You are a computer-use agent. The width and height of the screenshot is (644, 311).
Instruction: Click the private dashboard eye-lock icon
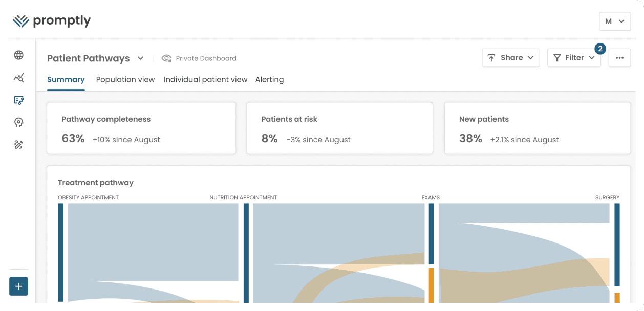tap(166, 58)
